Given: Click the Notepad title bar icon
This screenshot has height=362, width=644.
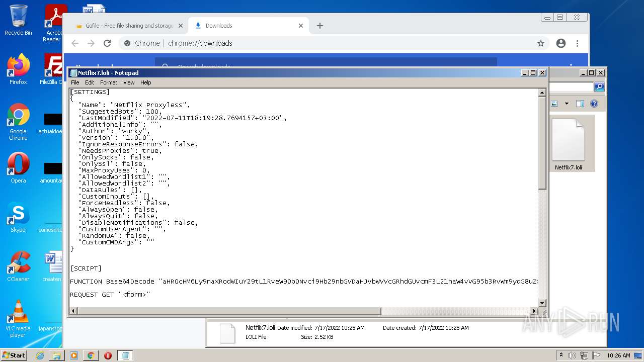Looking at the screenshot, I should tap(73, 73).
